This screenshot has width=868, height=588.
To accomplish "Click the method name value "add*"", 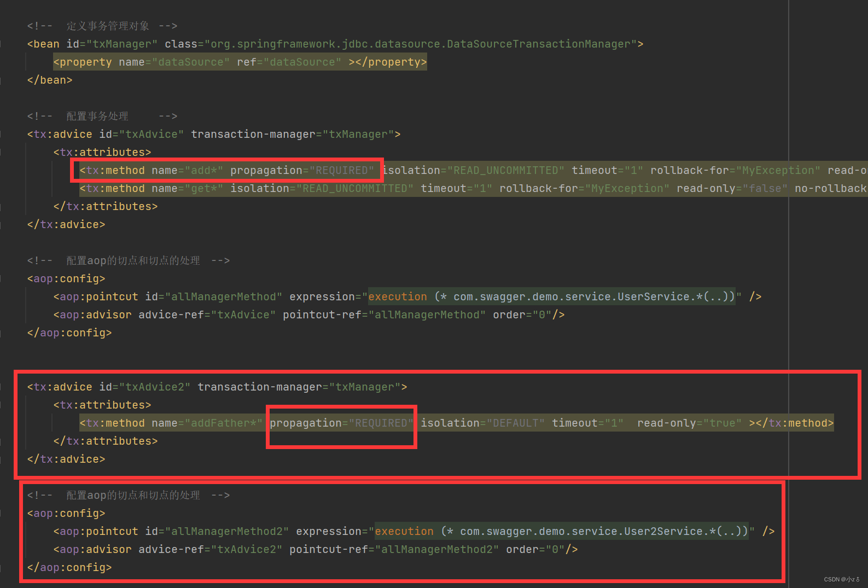I will (204, 170).
